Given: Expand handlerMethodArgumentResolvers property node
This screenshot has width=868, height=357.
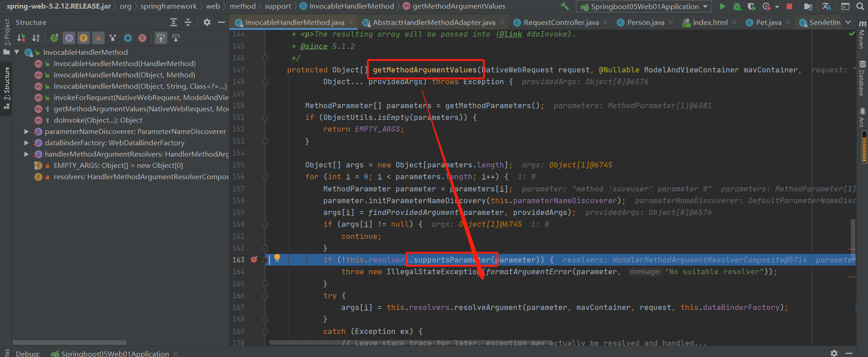Looking at the screenshot, I should [x=26, y=154].
